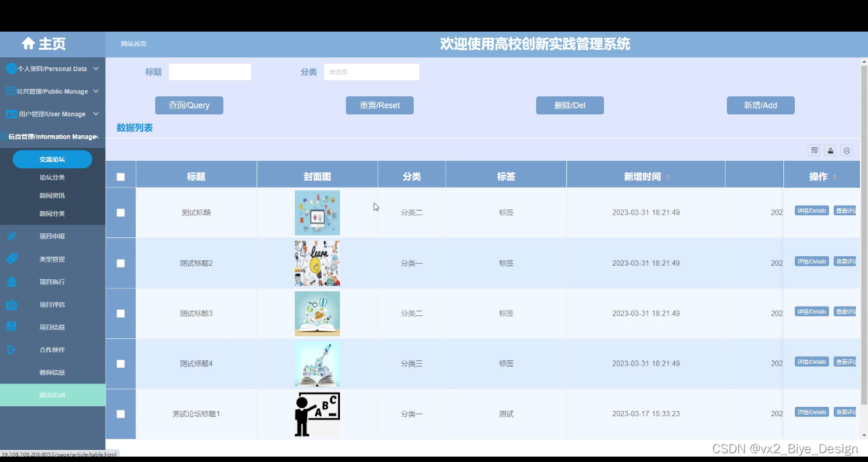Check the row for 测试标题2
The image size is (868, 462).
121,263
